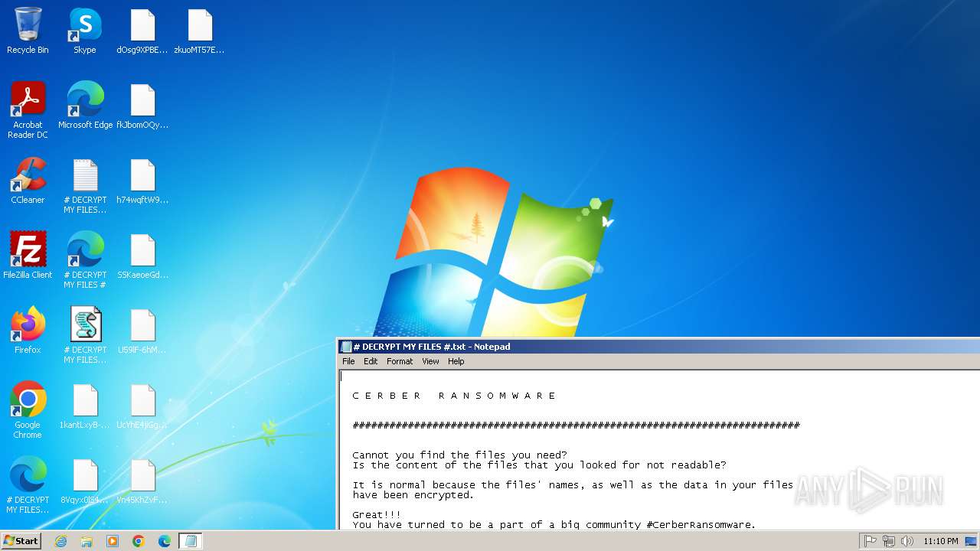Open the Notepad File menu
Image resolution: width=980 pixels, height=551 pixels.
(348, 361)
